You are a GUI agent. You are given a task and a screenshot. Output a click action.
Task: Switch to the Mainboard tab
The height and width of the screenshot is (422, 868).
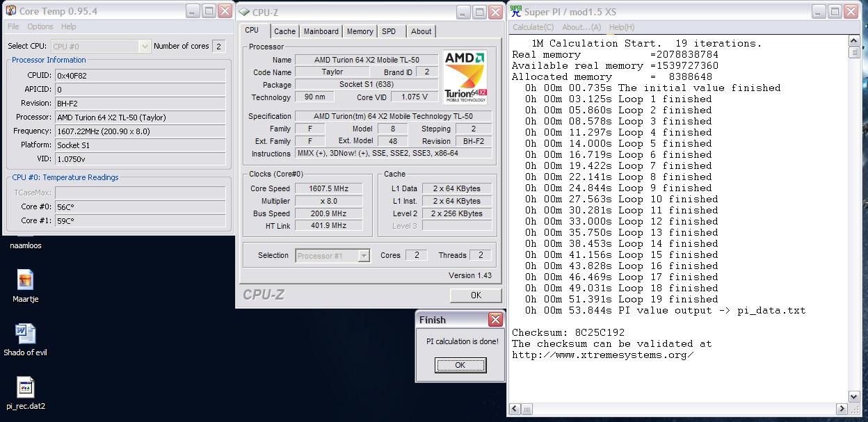[x=321, y=31]
